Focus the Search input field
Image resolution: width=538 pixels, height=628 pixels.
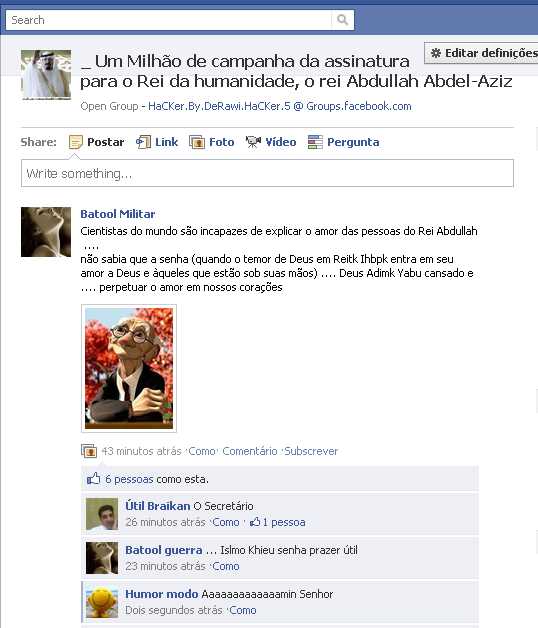click(x=169, y=20)
